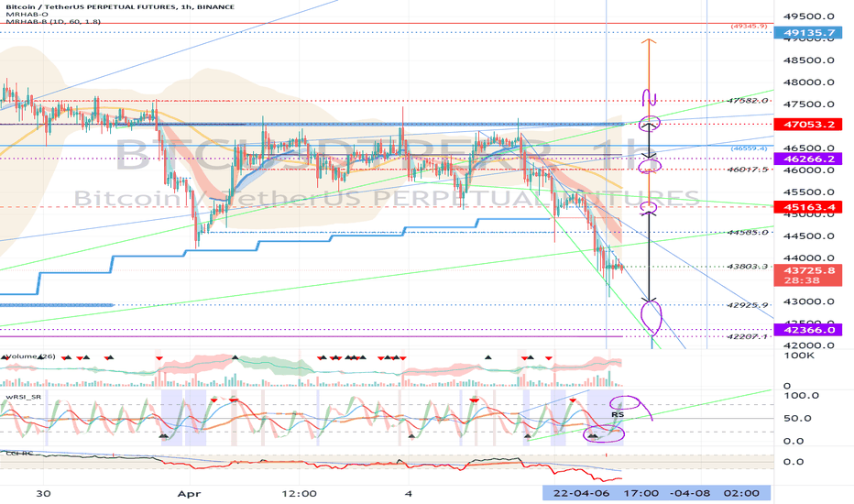Click the 42207.1 level label
Screen dimensions: 854x504
748,336
